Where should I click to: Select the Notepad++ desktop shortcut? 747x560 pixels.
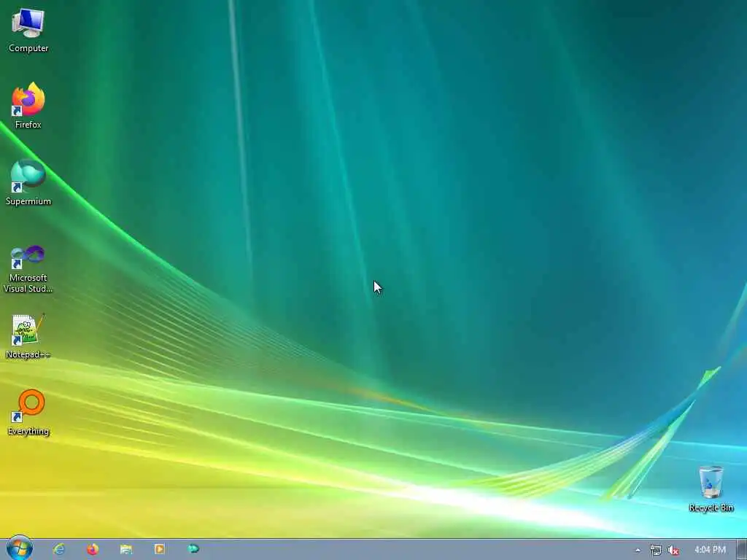[28, 336]
